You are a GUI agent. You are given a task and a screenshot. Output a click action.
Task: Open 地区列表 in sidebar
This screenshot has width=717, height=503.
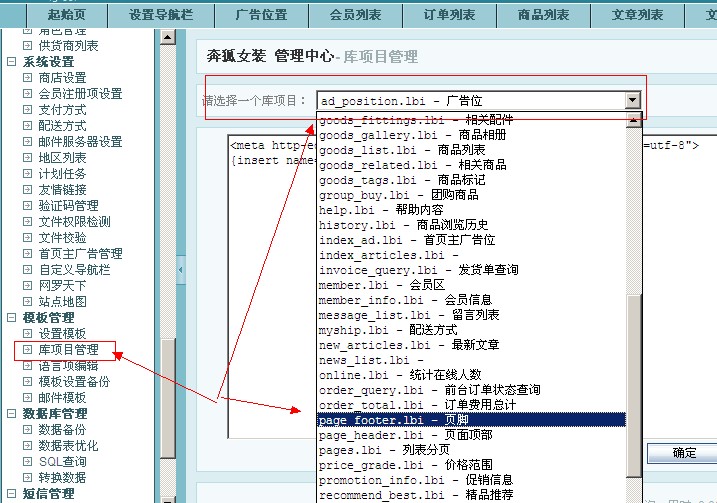(62, 158)
